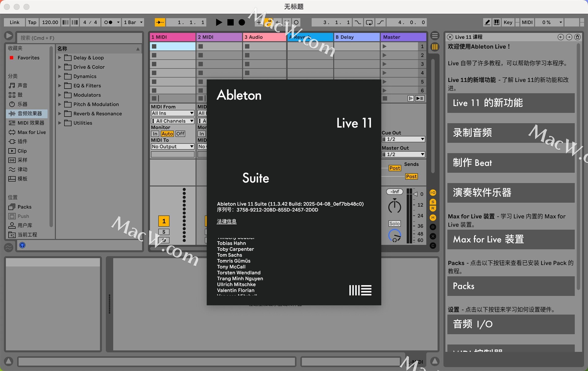Viewport: 588px width, 371px height.
Task: Expand the Reverb & Resonance folder
Action: 60,114
